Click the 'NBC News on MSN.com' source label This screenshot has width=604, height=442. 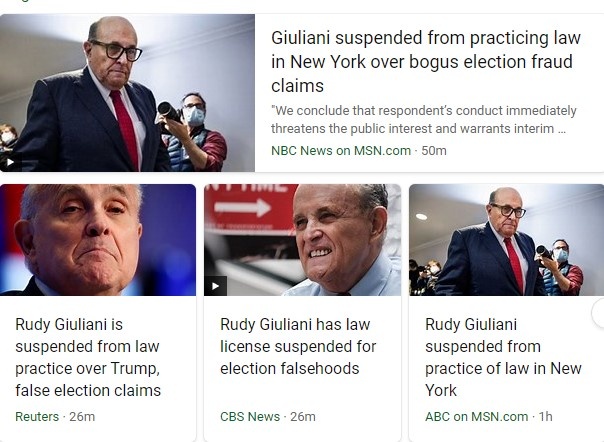pos(341,150)
